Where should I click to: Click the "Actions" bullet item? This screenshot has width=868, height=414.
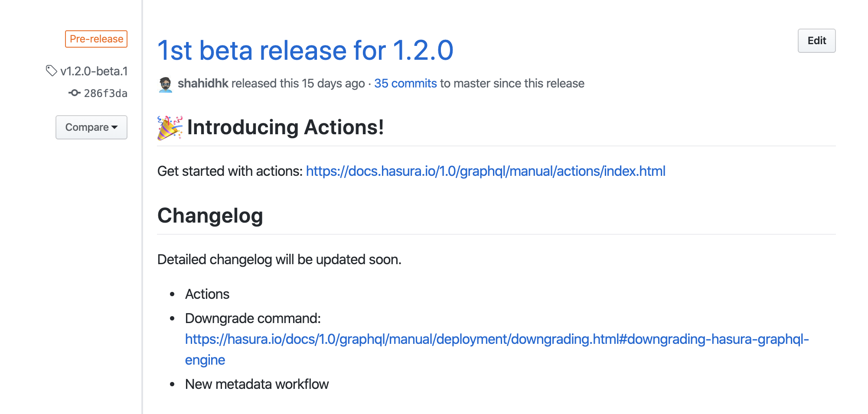[207, 294]
